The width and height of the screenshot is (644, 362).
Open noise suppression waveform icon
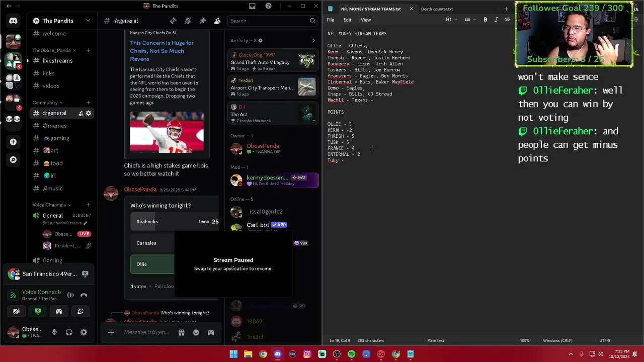coord(70,295)
